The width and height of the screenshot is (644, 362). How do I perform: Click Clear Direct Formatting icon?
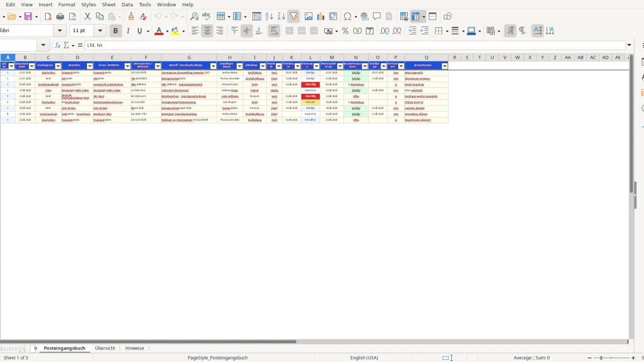point(143,17)
